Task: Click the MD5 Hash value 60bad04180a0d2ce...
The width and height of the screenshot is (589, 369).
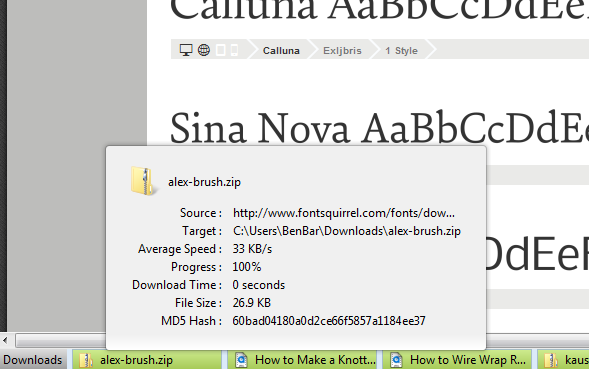Action: [329, 321]
